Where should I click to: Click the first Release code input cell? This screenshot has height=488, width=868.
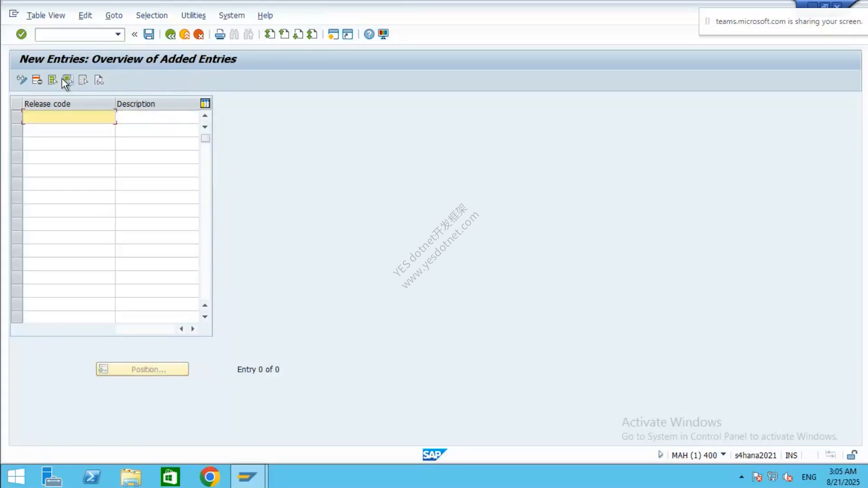[69, 117]
